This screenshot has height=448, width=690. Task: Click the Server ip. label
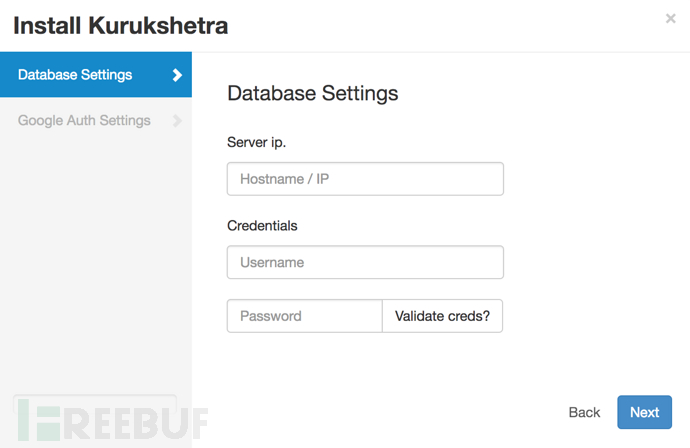click(257, 142)
